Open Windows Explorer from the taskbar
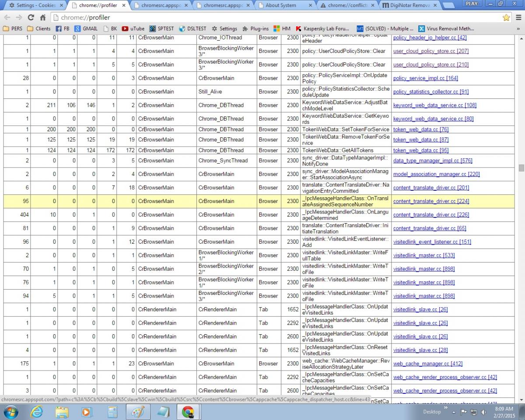 coord(63,412)
